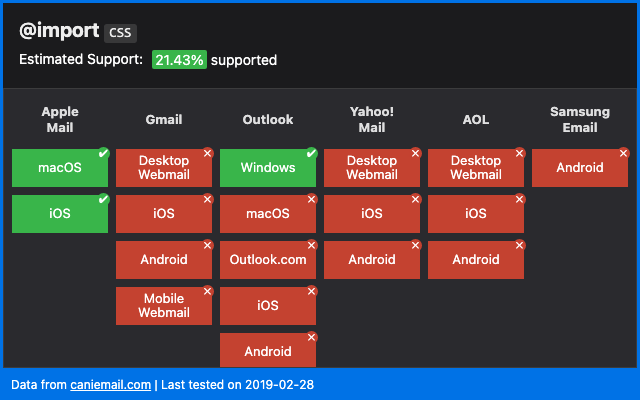Click the @import feature title

pyautogui.click(x=58, y=31)
